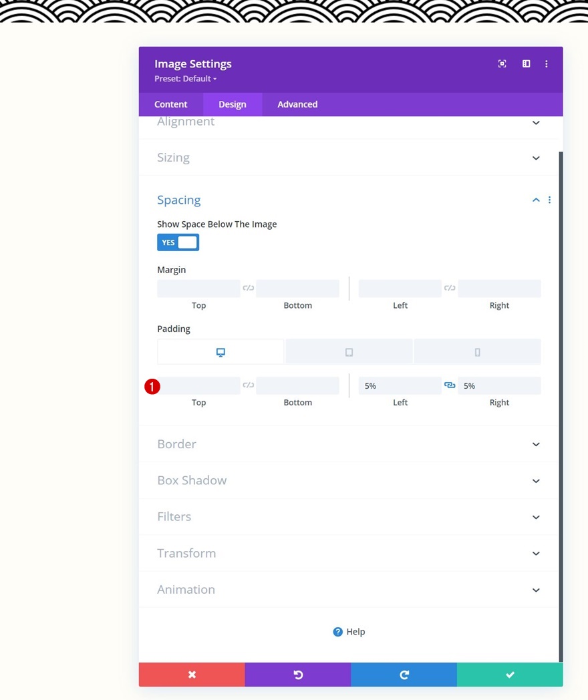Switch to the Advanced tab
Screen dimensions: 588x700
point(297,104)
